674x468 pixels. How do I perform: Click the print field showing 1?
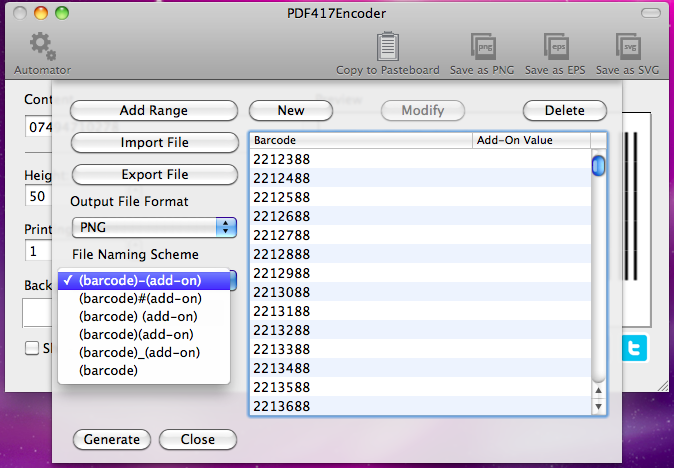(x=38, y=251)
